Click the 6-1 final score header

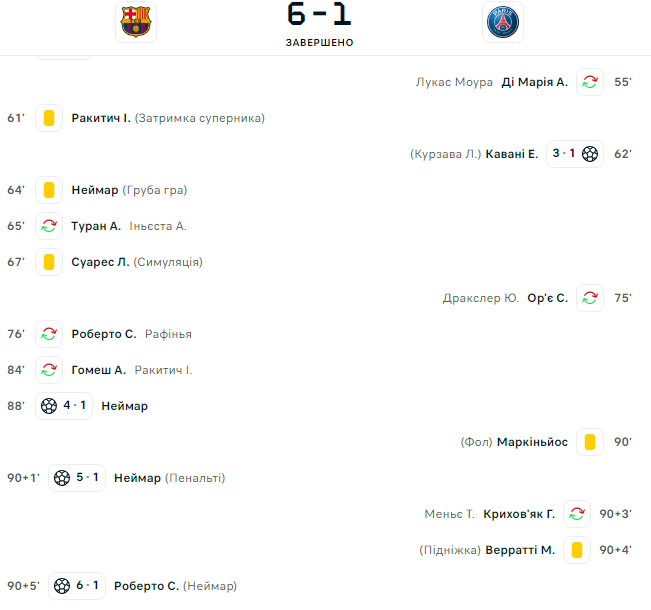point(319,15)
